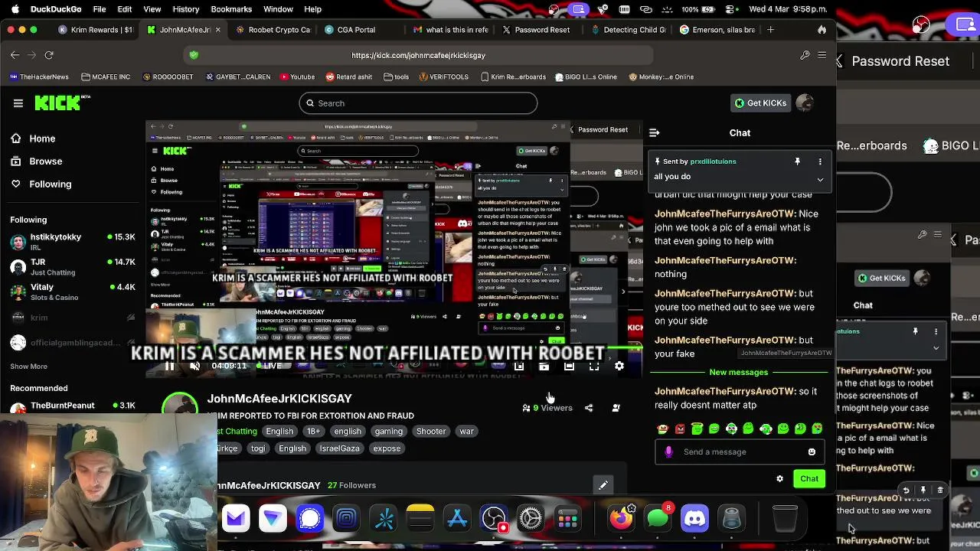Click the expose tag

pyautogui.click(x=387, y=448)
